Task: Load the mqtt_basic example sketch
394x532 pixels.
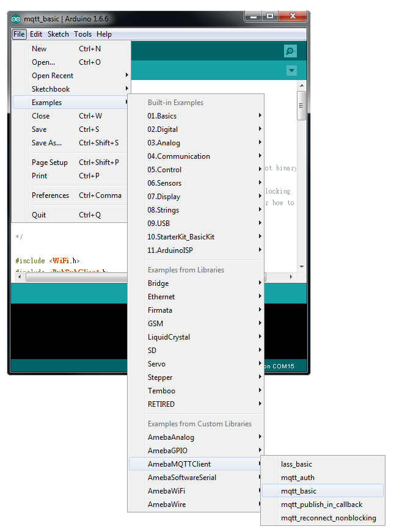Action: [x=323, y=491]
